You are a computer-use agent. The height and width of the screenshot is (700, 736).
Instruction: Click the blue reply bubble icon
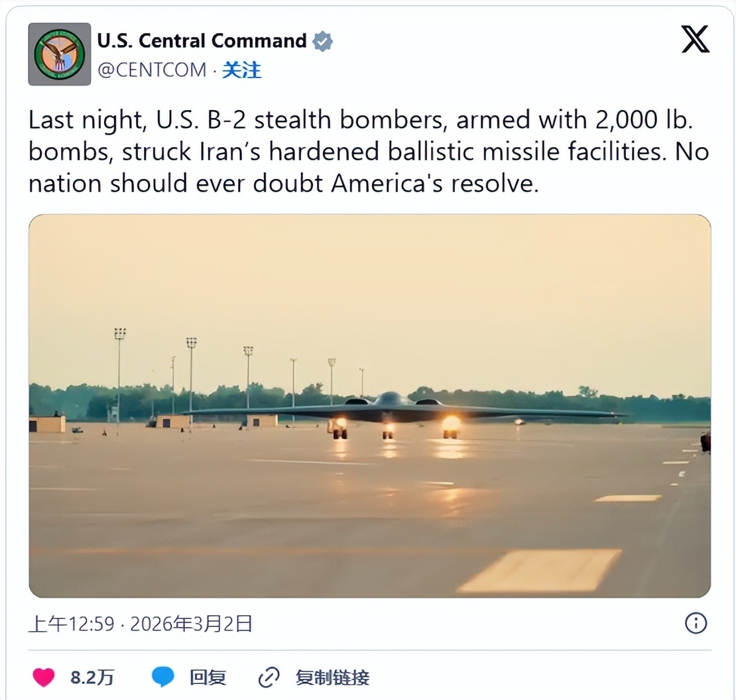pos(162,677)
